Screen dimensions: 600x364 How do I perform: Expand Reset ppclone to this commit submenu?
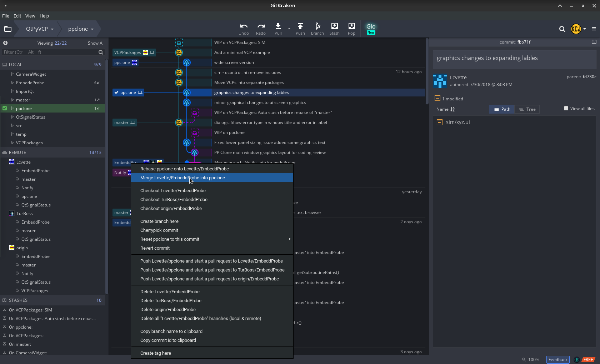coord(212,239)
